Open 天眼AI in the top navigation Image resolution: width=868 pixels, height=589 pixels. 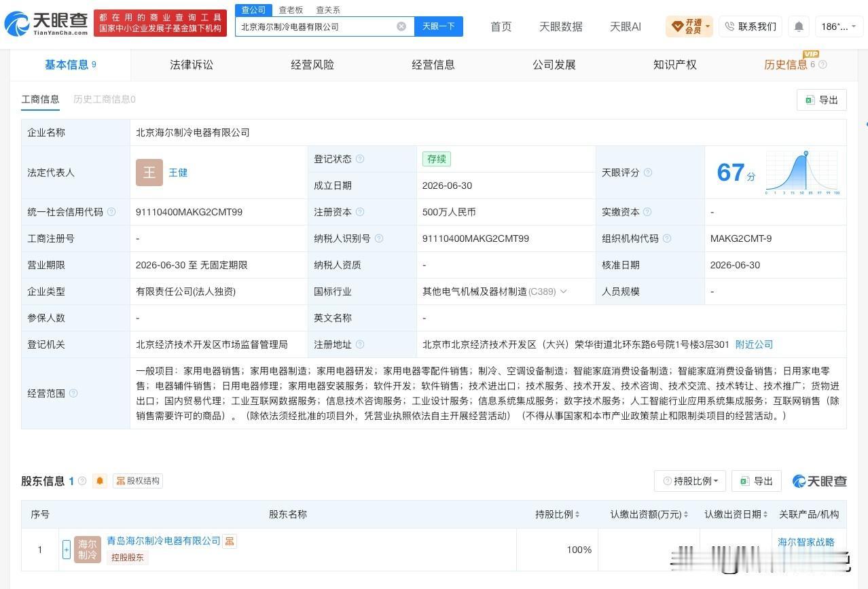(626, 26)
